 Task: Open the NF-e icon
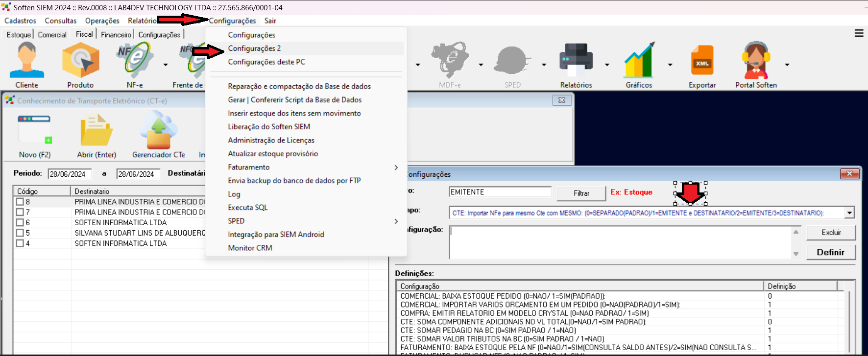click(x=135, y=60)
